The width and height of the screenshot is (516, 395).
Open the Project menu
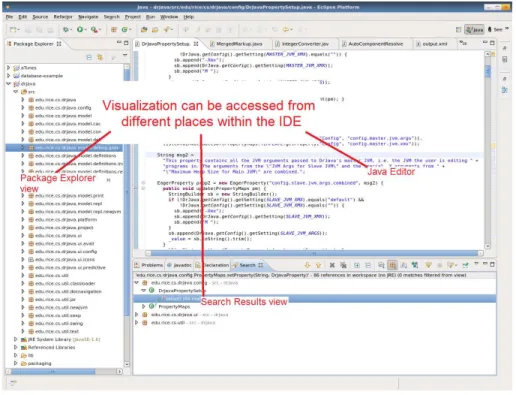[133, 17]
